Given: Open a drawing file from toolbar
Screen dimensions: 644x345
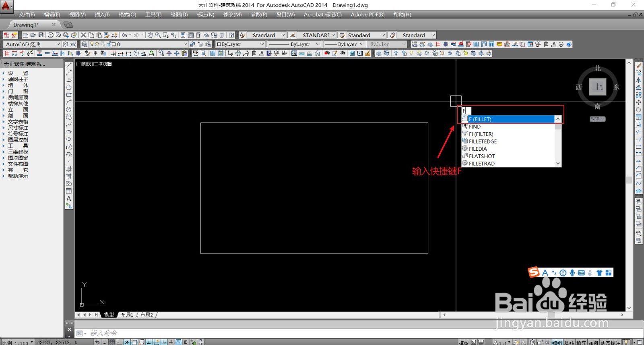Looking at the screenshot, I should 33,35.
